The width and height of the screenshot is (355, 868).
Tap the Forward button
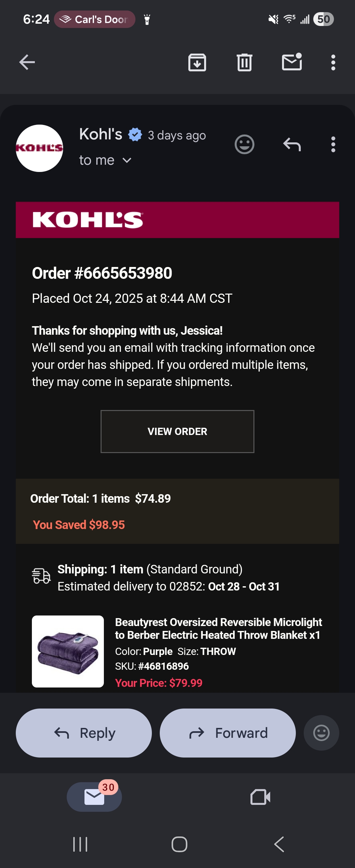pyautogui.click(x=228, y=733)
